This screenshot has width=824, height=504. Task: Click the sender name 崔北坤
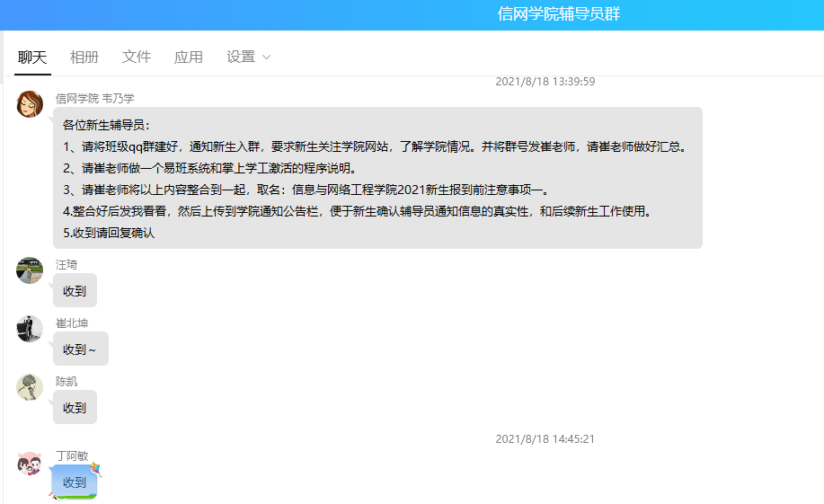pos(72,323)
